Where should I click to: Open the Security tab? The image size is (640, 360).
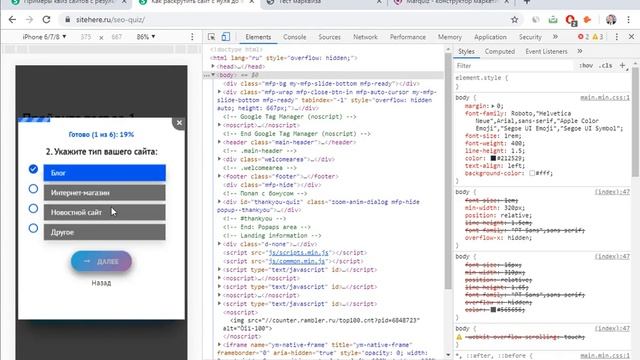coord(530,37)
